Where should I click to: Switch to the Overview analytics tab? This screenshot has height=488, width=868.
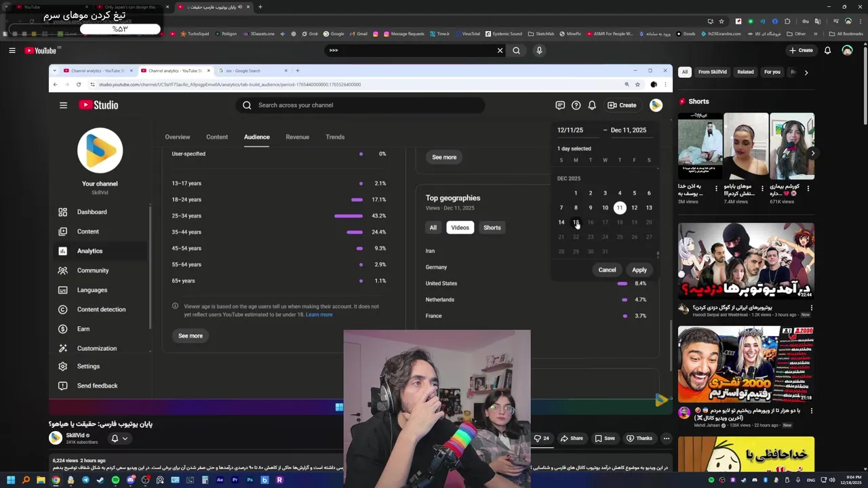pos(178,137)
